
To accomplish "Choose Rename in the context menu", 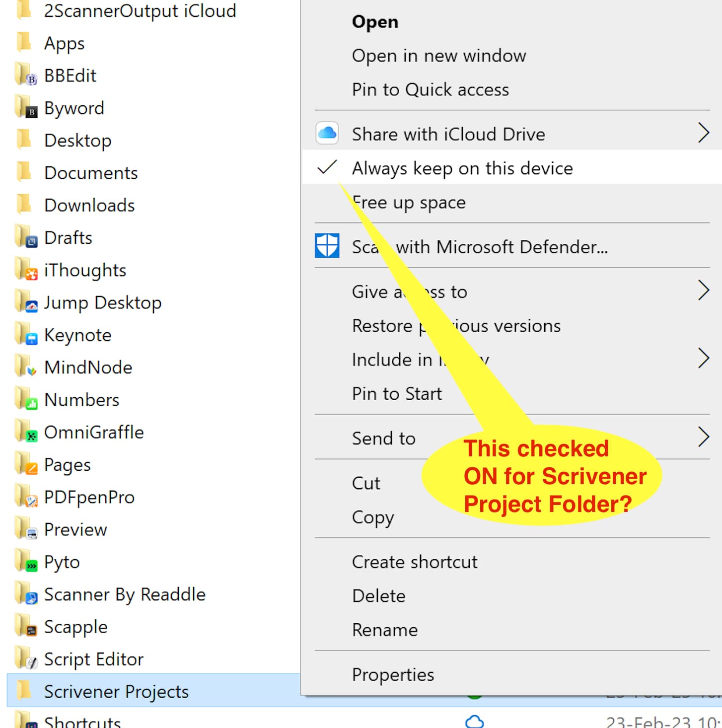I will (x=385, y=630).
